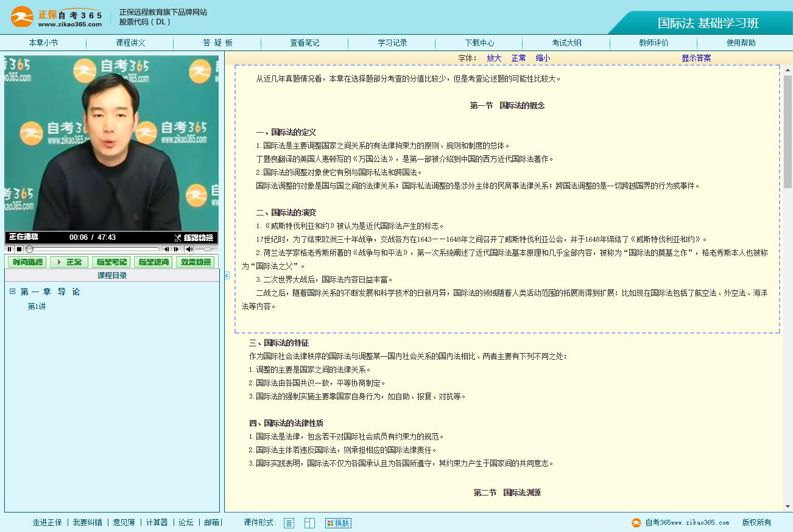Click the lecturer video thumbnail
The width and height of the screenshot is (793, 532).
pos(111,144)
